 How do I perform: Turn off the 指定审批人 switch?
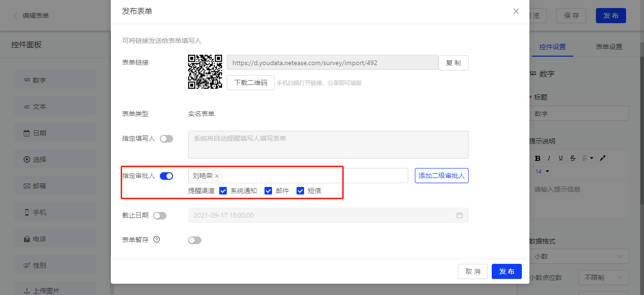point(166,176)
